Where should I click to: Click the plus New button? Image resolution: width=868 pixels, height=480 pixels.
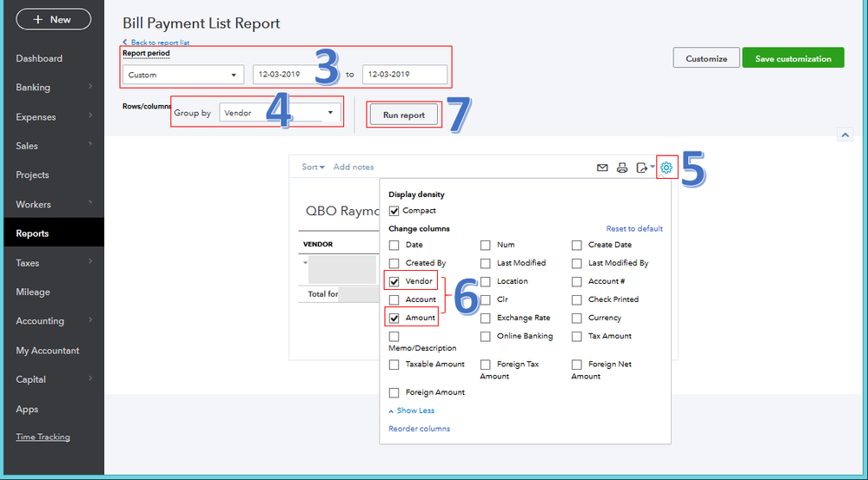(x=53, y=19)
